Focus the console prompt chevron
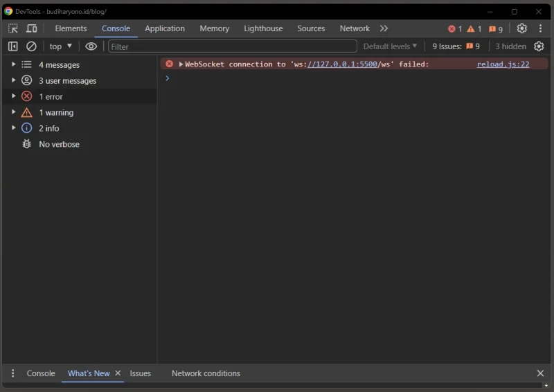Screen dimensions: 554x392 pos(168,78)
